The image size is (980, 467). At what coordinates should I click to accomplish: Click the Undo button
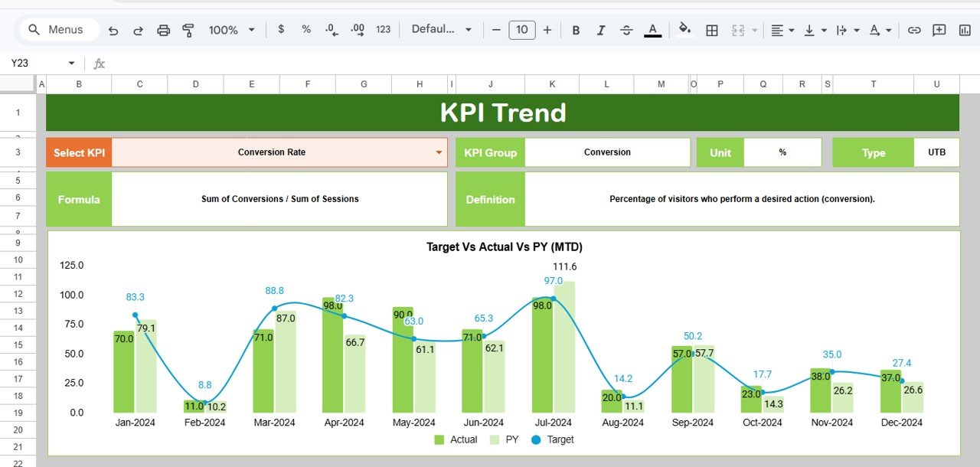click(113, 30)
